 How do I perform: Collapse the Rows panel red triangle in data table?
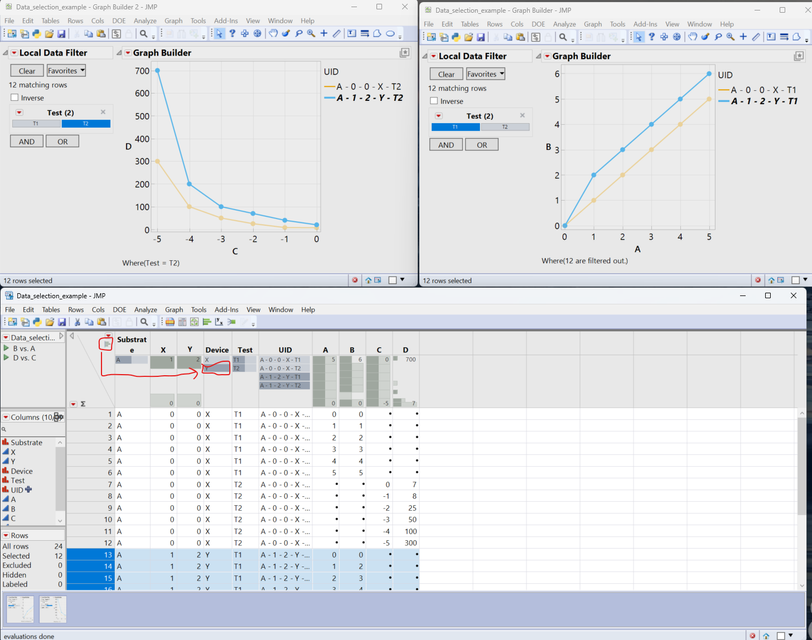(6, 535)
